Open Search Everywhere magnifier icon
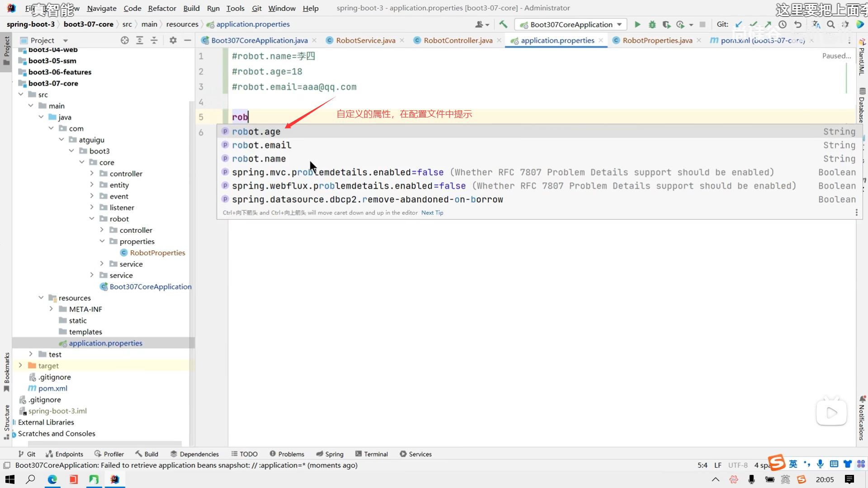The height and width of the screenshot is (488, 868). click(x=831, y=24)
